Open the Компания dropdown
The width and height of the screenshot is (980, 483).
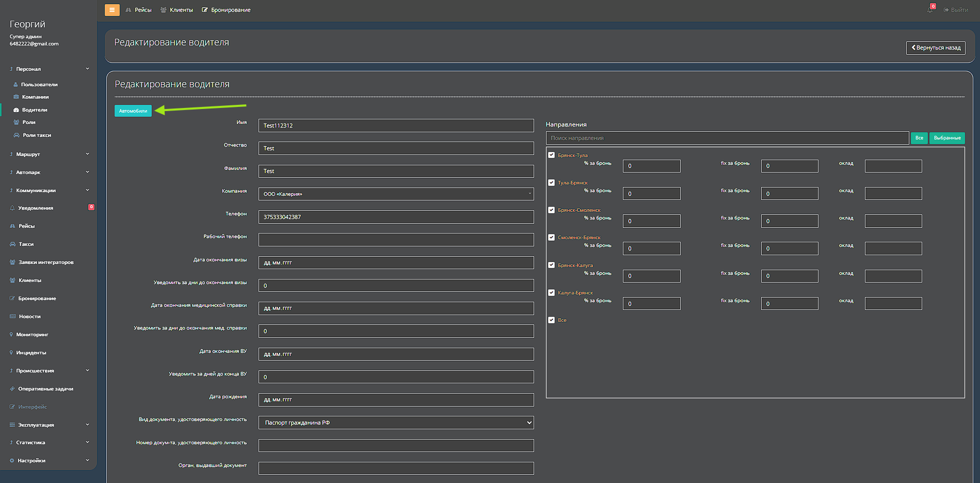coord(396,194)
